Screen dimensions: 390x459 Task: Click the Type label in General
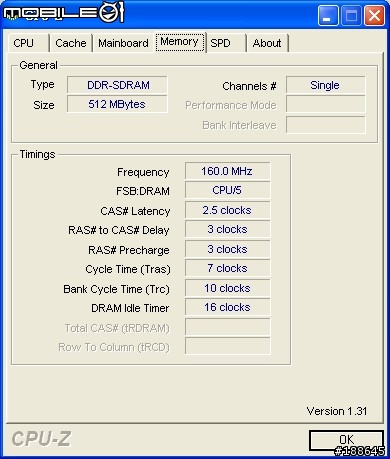(42, 85)
